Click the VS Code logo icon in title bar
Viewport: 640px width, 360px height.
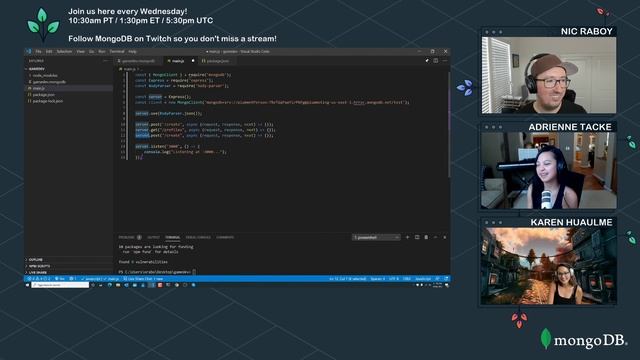(28, 51)
